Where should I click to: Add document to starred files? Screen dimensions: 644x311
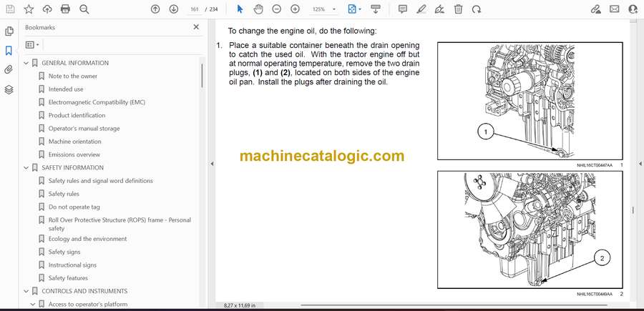(29, 9)
